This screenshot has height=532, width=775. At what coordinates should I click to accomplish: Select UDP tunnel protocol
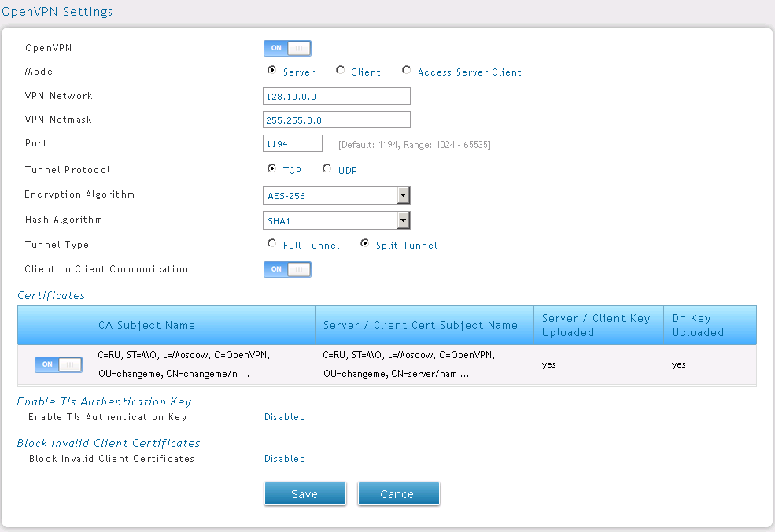coord(327,169)
